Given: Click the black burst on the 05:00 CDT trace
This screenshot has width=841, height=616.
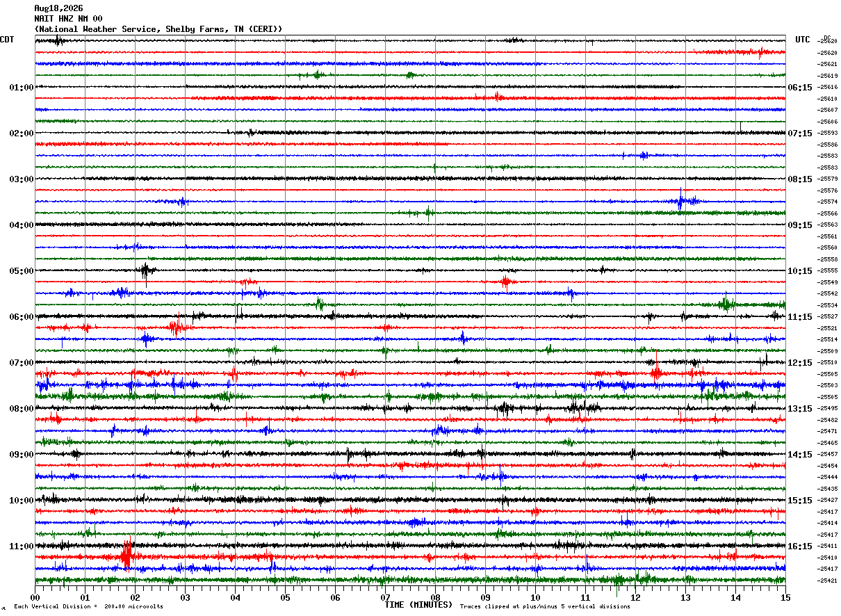Looking at the screenshot, I should pos(145,271).
